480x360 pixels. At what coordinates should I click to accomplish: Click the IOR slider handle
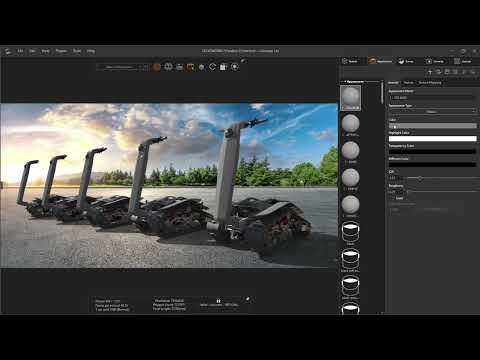pyautogui.click(x=420, y=178)
